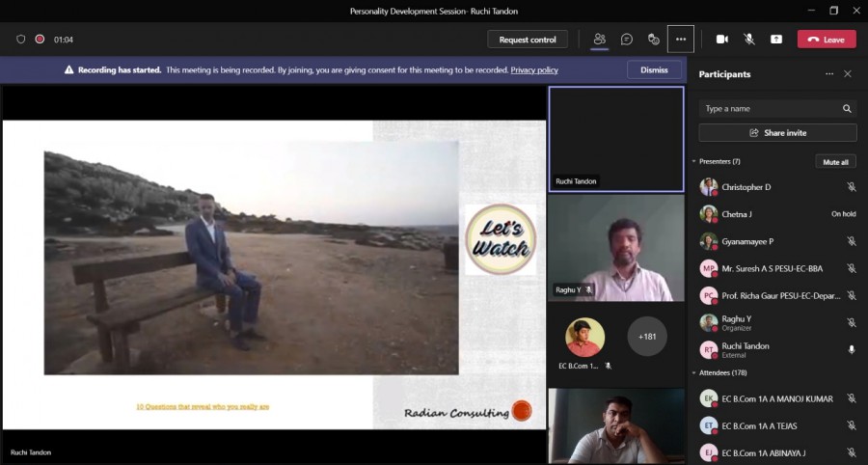Open the Privacy policy link
This screenshot has height=465, width=868.
coord(534,70)
